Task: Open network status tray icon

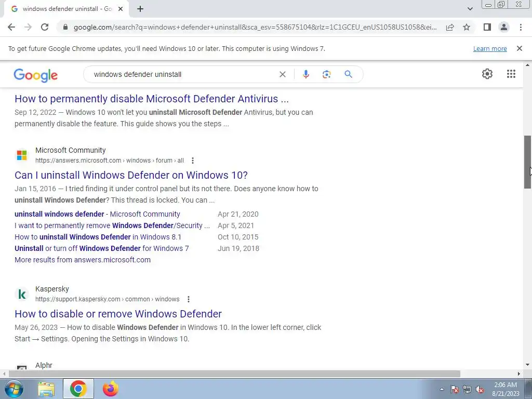Action: tap(467, 389)
